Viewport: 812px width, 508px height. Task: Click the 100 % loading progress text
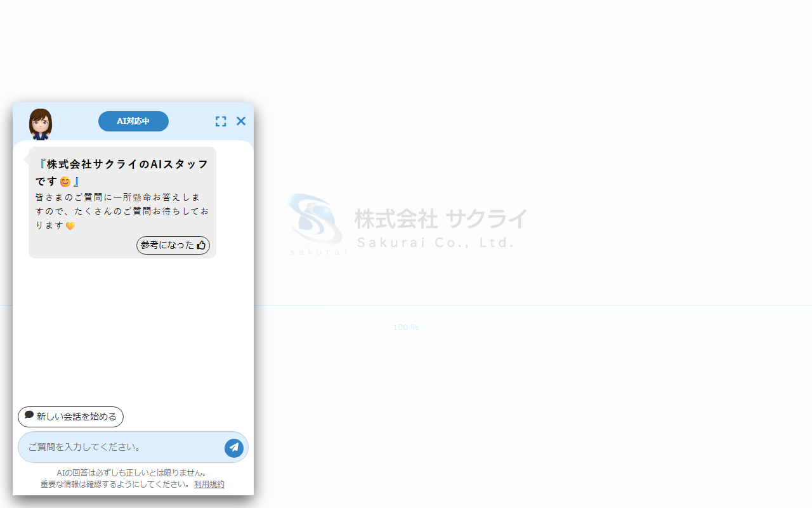tap(406, 328)
